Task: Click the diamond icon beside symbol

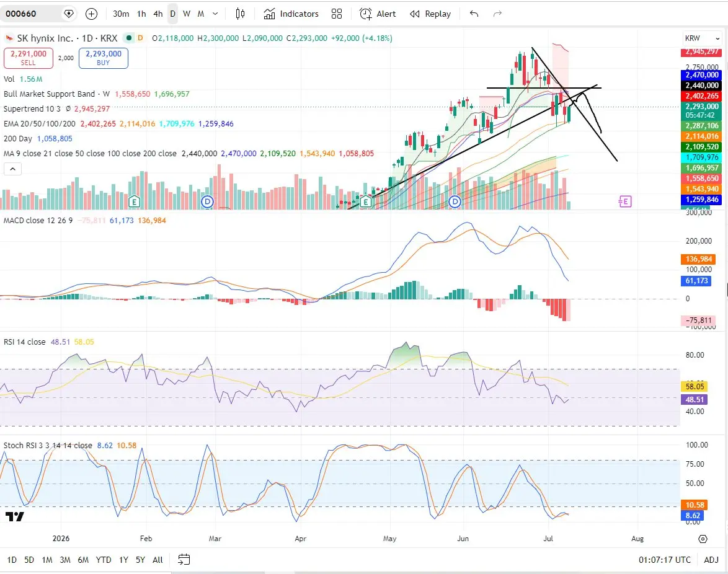Action: pos(69,14)
